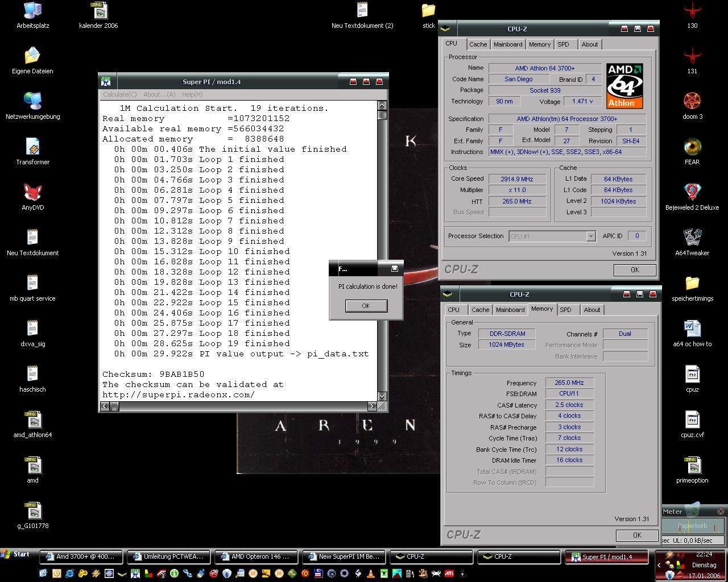Switch to AMD Opteron 146 taskbar window
Screen dimensions: 728x582
click(x=255, y=557)
